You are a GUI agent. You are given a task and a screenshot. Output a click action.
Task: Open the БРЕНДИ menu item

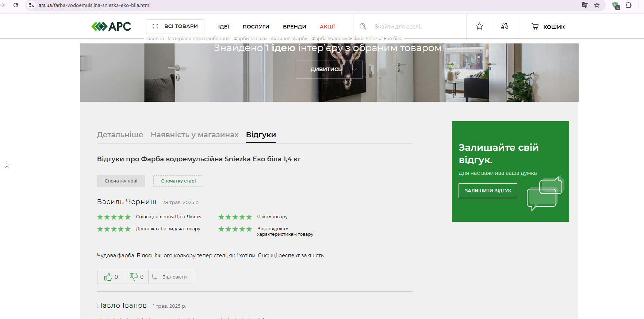click(295, 27)
